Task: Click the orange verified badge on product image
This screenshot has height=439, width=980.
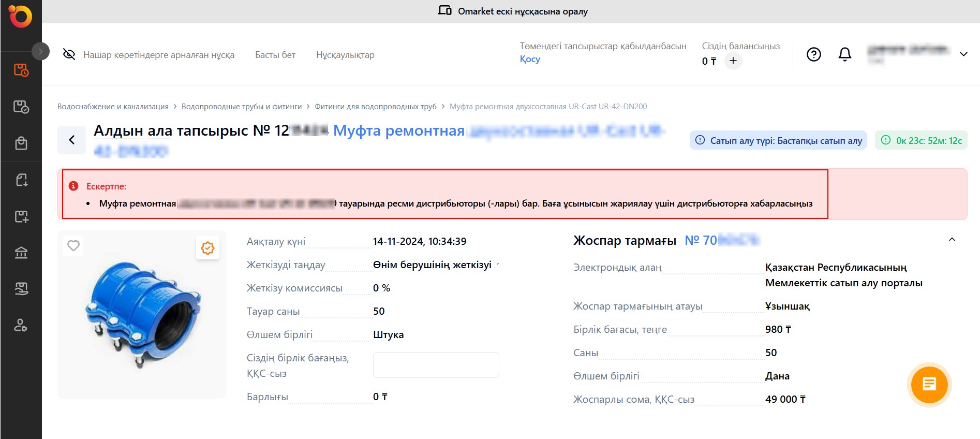Action: coord(207,248)
